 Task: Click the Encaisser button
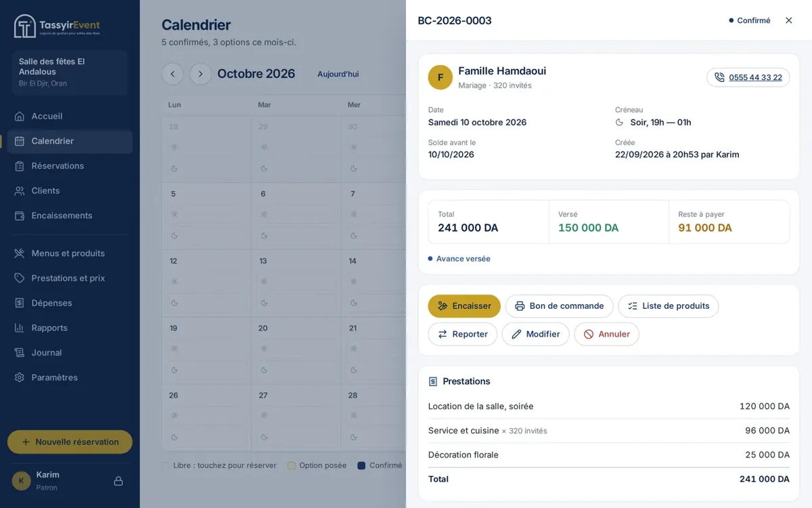464,306
